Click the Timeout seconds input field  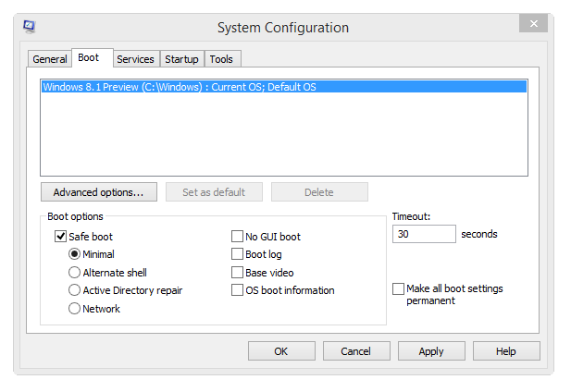point(424,234)
